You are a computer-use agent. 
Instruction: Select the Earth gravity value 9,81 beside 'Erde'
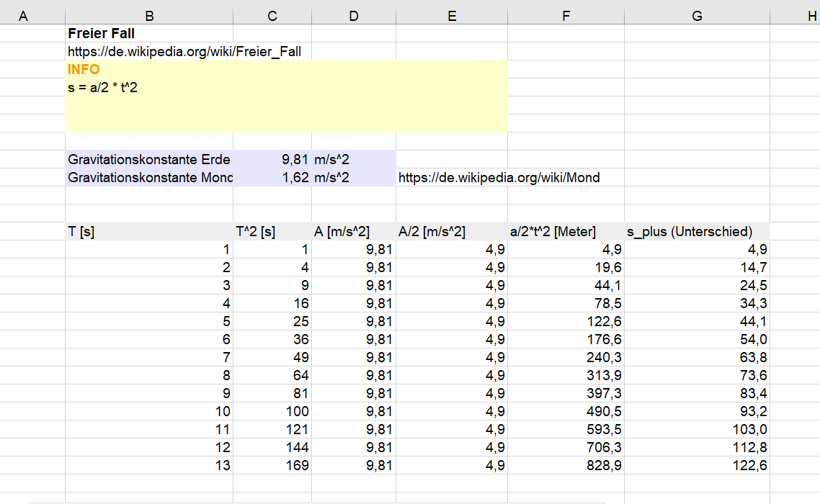point(272,159)
